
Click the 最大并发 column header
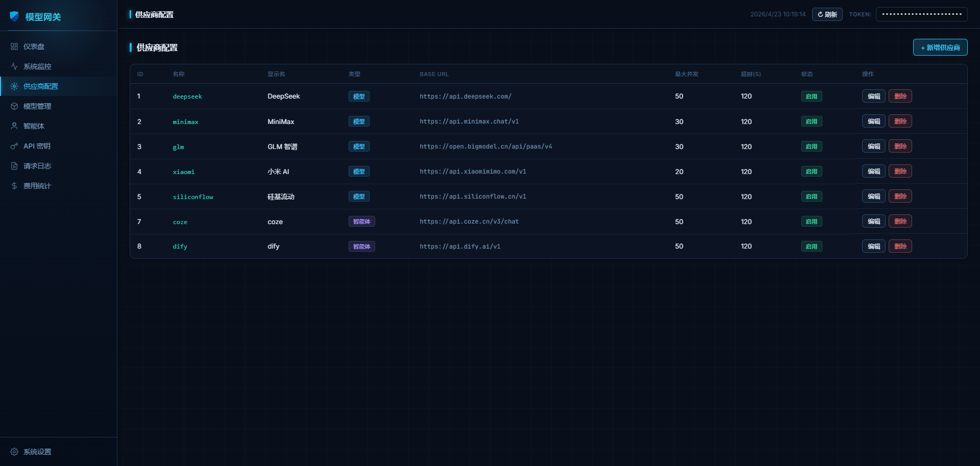(x=687, y=74)
